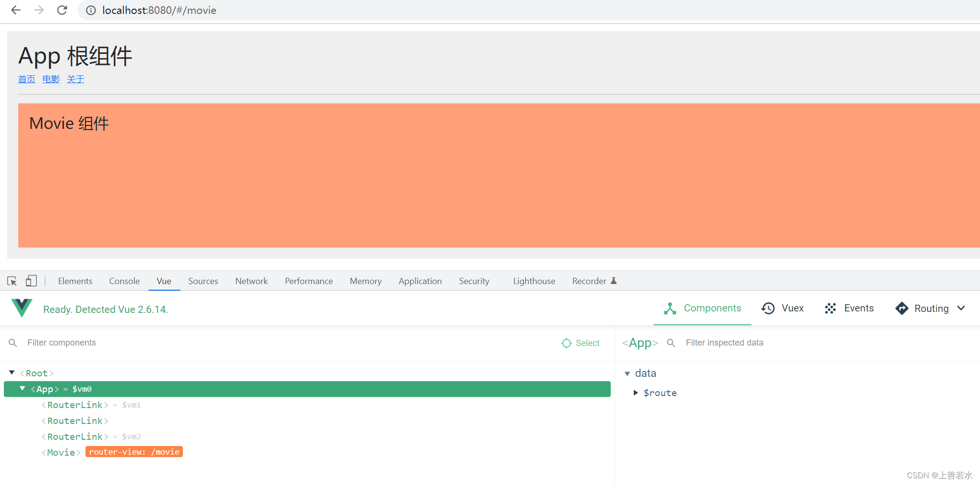Click the router-view: /movie badge
The height and width of the screenshot is (484, 980).
[x=134, y=452]
